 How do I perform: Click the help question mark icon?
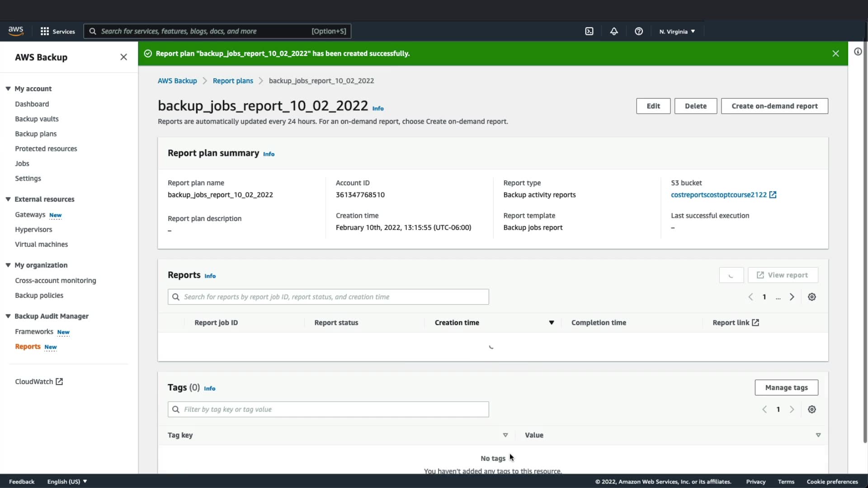[639, 31]
